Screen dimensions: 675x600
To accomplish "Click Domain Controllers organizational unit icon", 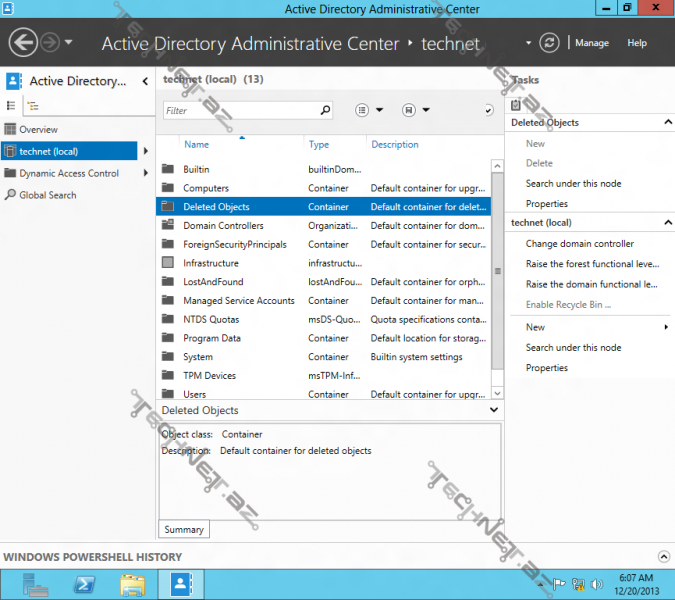I will coord(168,225).
